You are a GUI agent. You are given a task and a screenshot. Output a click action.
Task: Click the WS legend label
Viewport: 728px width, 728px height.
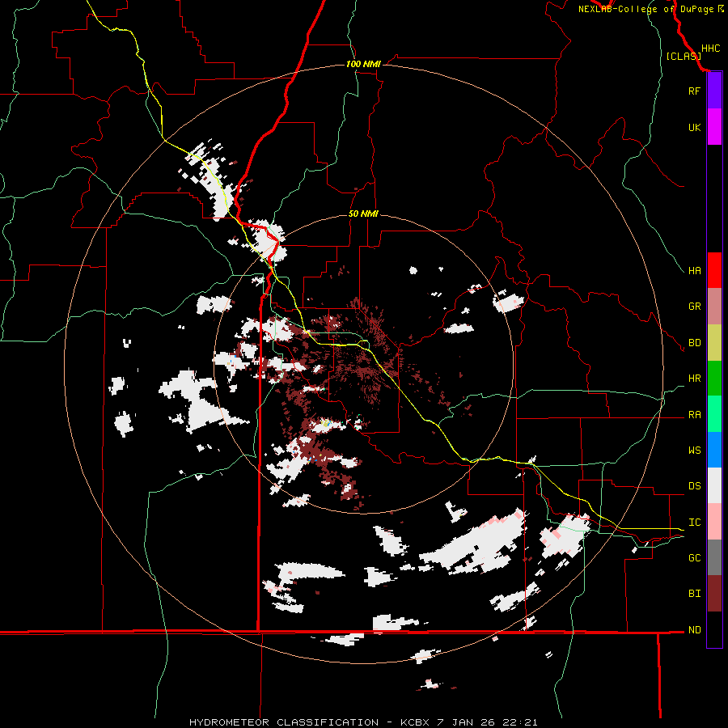tap(694, 451)
